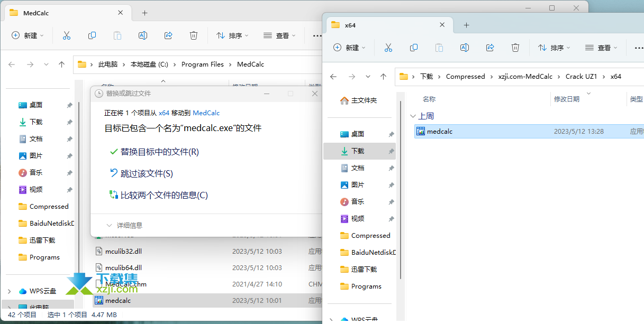Open 图片 in MedCalc window sidebar
Screen dimensions: 644x324
(36, 155)
